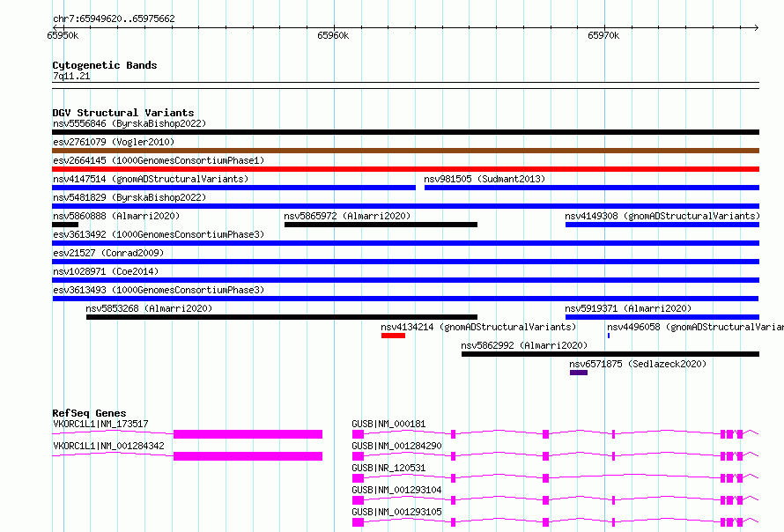Open the nsv5919371 (Almarri2020) label
Image resolution: width=784 pixels, height=532 pixels.
click(628, 308)
